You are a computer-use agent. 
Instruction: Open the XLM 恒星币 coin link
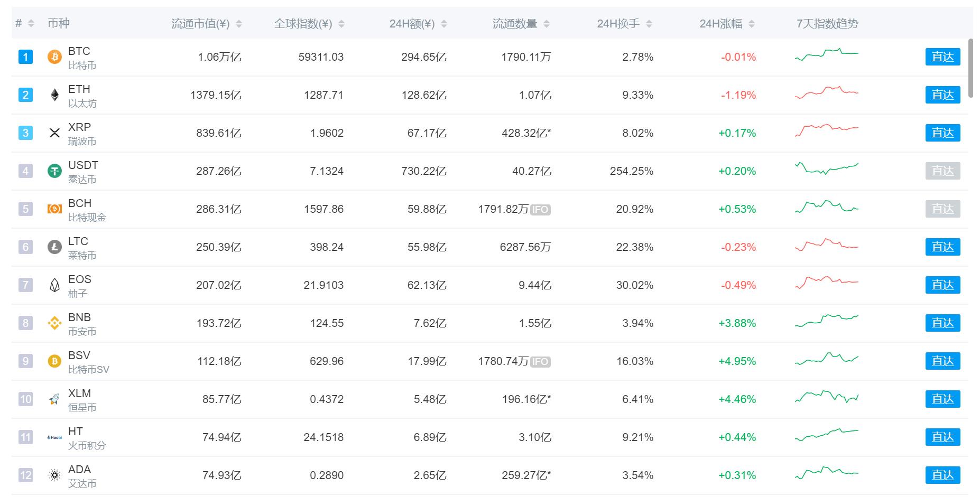[x=82, y=400]
